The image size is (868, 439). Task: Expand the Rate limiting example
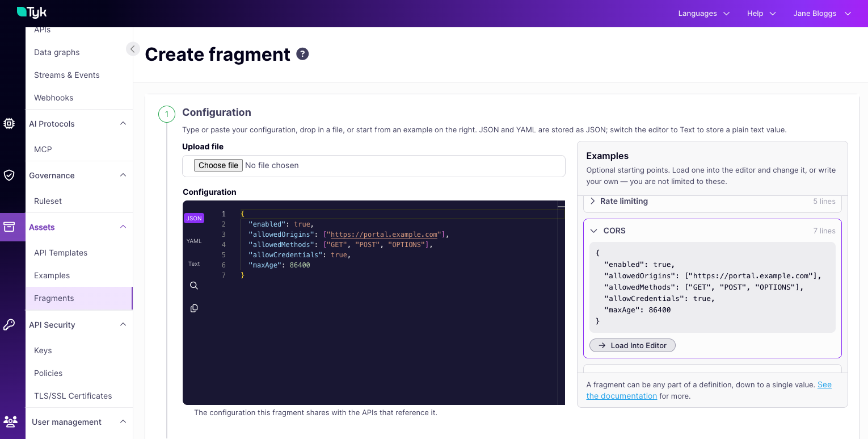point(713,201)
